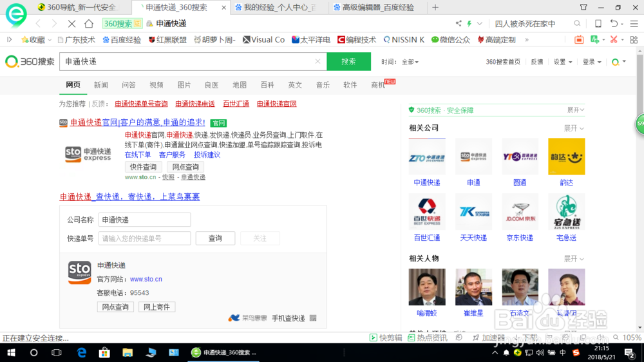This screenshot has width=644, height=362.
Task: Open Task View on taskbar
Action: 56,352
